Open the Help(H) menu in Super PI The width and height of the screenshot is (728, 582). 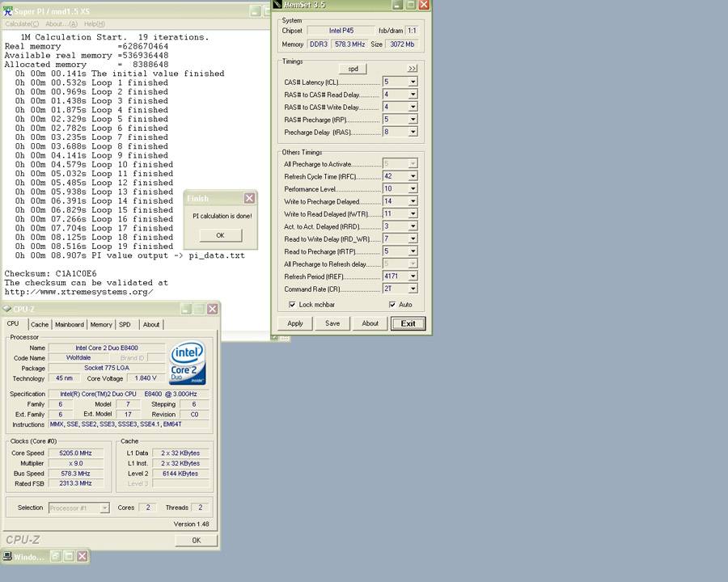tap(95, 23)
